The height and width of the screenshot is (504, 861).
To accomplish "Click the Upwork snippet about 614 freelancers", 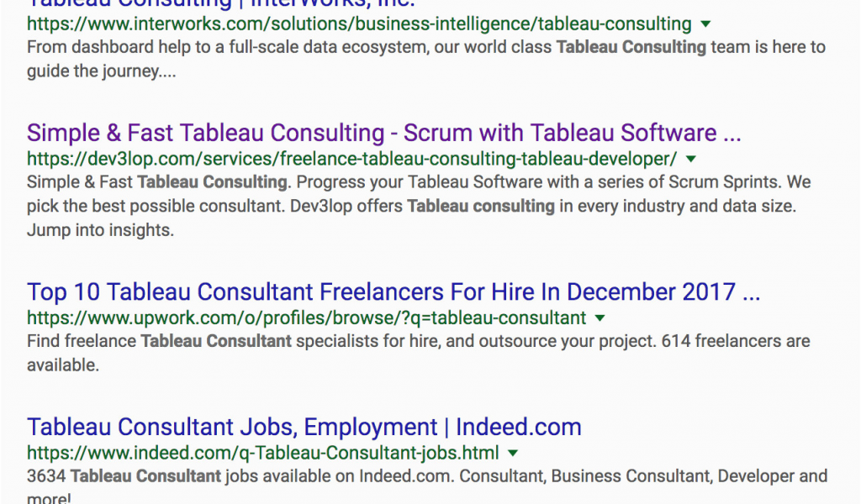I will 419,353.
